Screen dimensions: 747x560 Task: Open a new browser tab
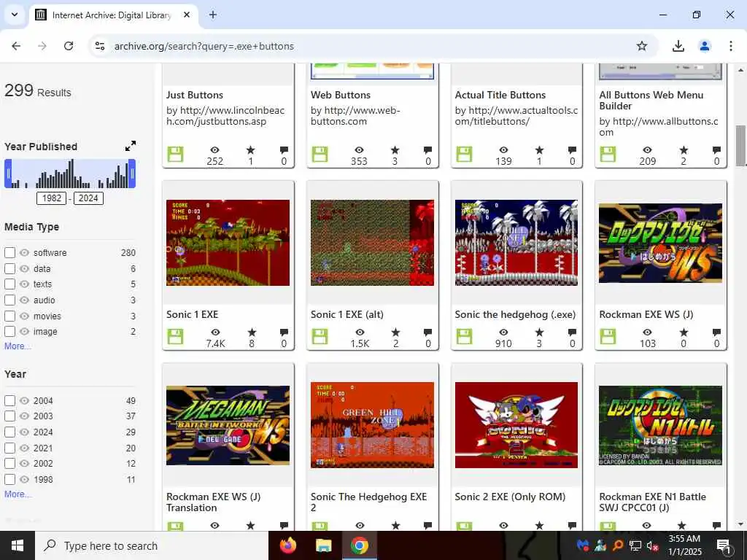[213, 15]
